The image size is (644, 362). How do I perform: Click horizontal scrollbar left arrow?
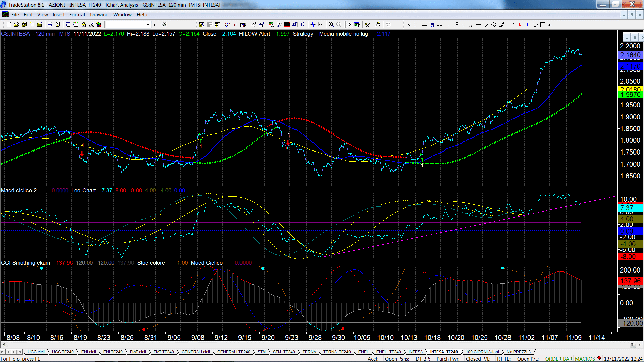pyautogui.click(x=4, y=345)
